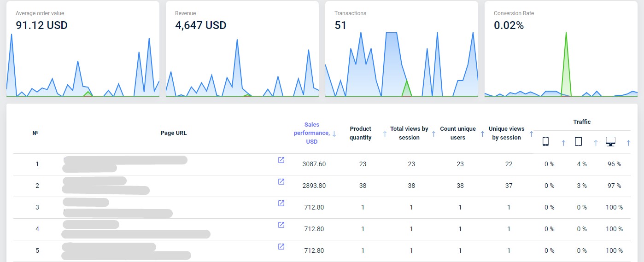Select product quantity 38 in row 2
644x262 pixels.
(x=363, y=186)
